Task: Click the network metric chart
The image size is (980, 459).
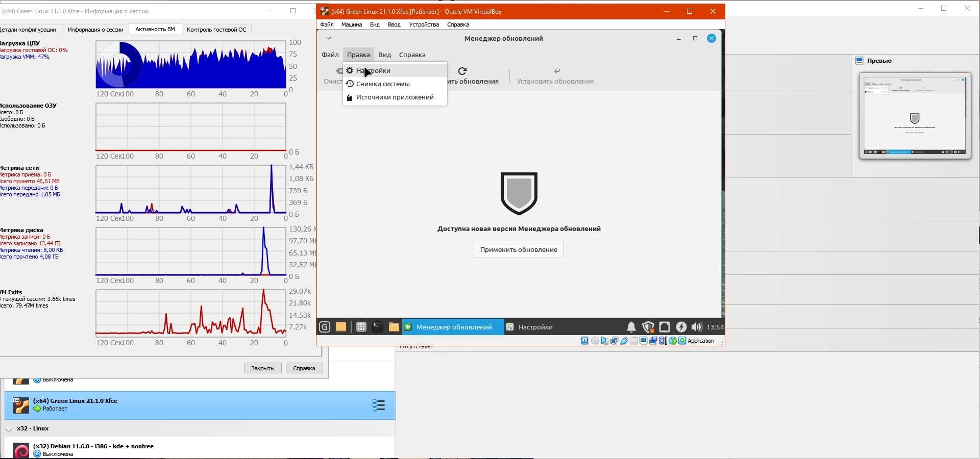Action: pos(191,189)
